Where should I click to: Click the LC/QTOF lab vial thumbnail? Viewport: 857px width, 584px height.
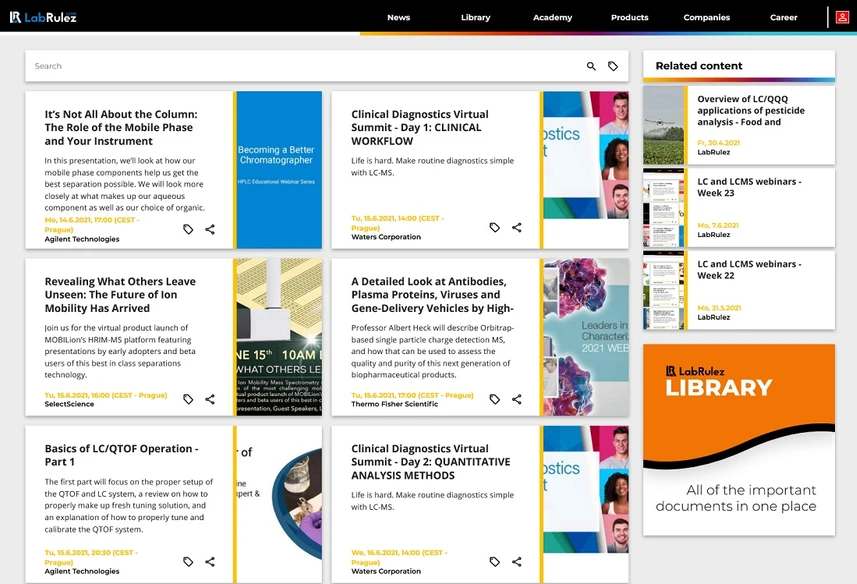279,504
